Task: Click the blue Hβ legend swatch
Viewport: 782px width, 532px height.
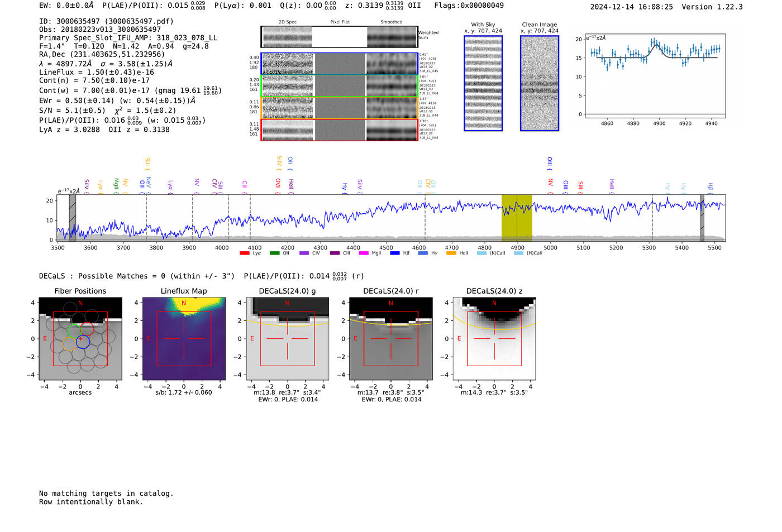Action: (x=395, y=253)
